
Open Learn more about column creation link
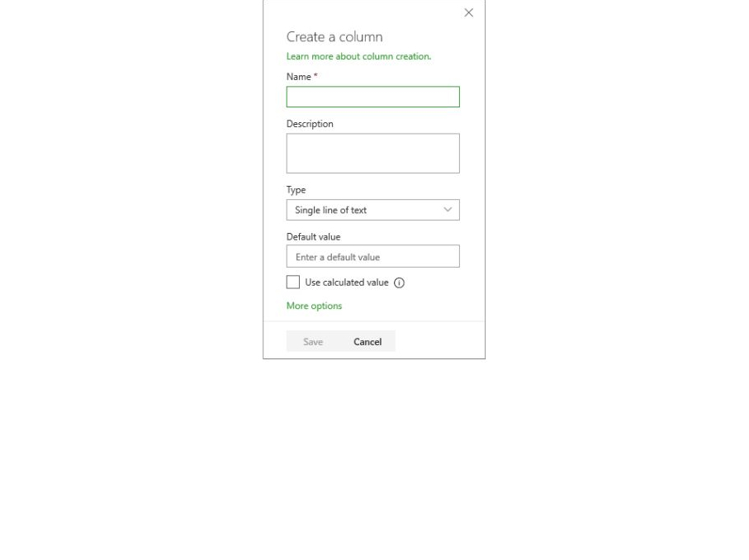click(x=358, y=56)
